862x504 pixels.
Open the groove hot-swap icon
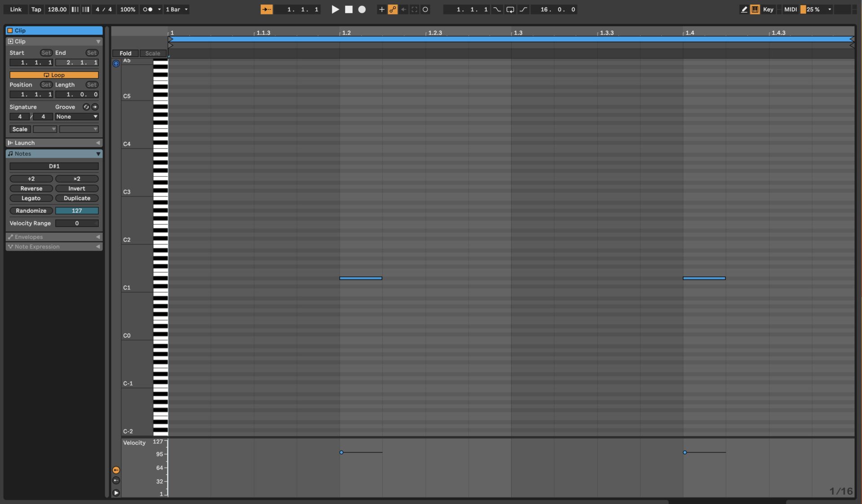point(86,107)
